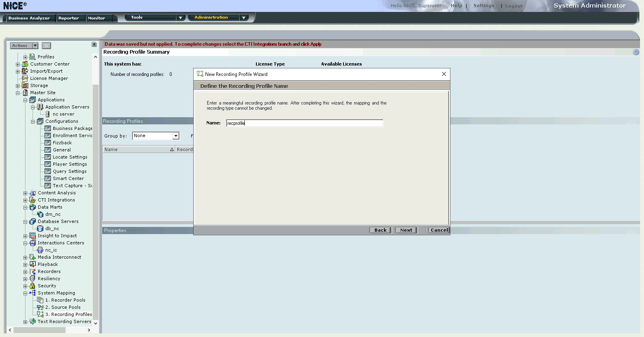
Task: Click the Security padlock icon
Action: tap(33, 286)
